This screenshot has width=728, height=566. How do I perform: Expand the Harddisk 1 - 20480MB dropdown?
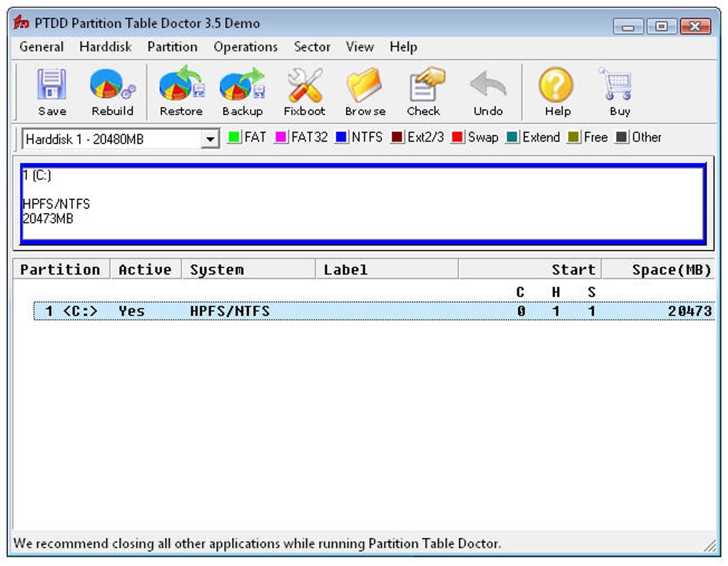tap(211, 139)
